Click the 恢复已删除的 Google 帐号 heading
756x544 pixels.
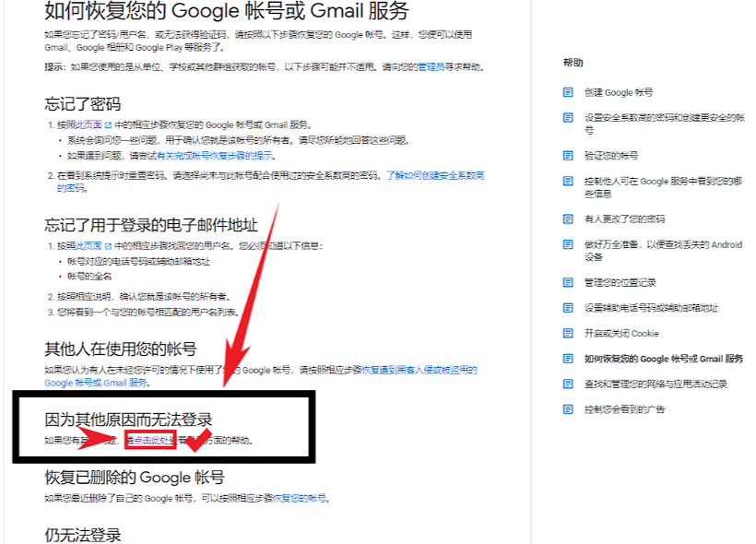click(x=135, y=478)
